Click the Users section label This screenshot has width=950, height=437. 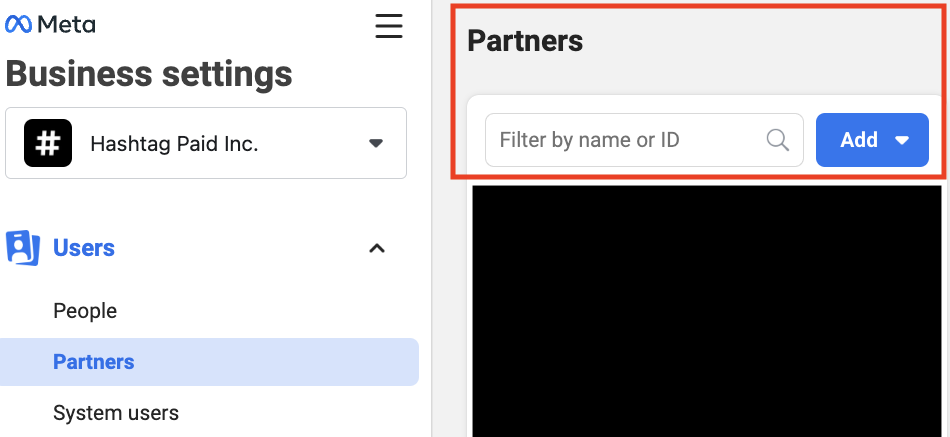tap(84, 248)
